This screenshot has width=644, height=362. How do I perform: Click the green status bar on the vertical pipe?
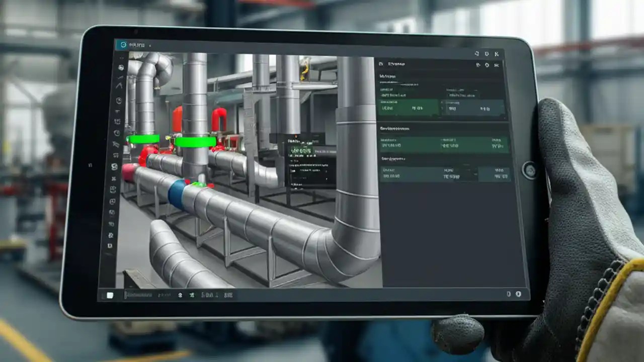196,142
